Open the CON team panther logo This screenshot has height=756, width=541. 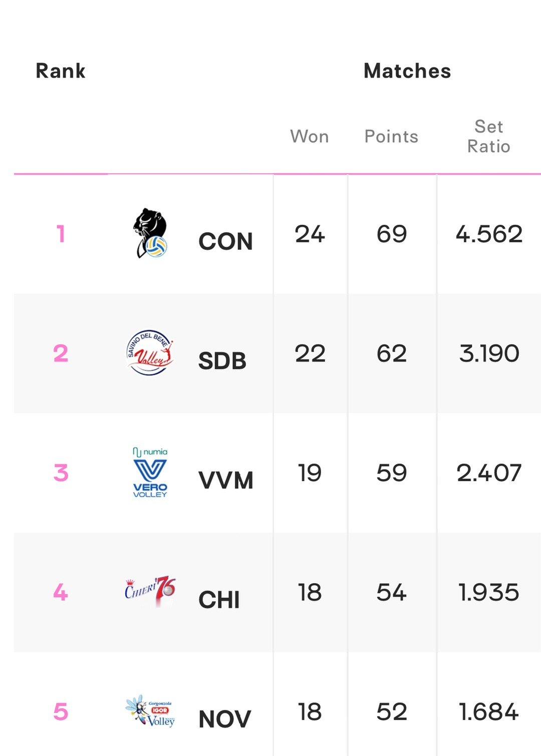coord(150,233)
